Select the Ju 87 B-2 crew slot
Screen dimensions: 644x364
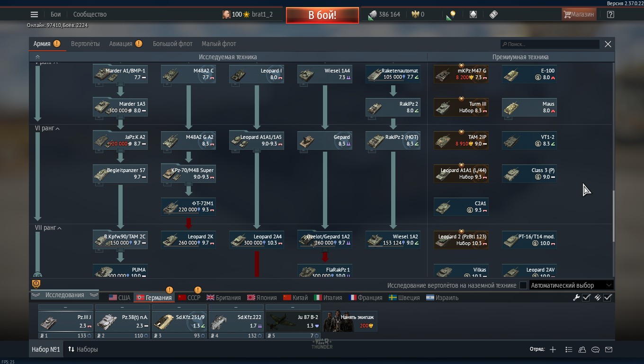[293, 321]
